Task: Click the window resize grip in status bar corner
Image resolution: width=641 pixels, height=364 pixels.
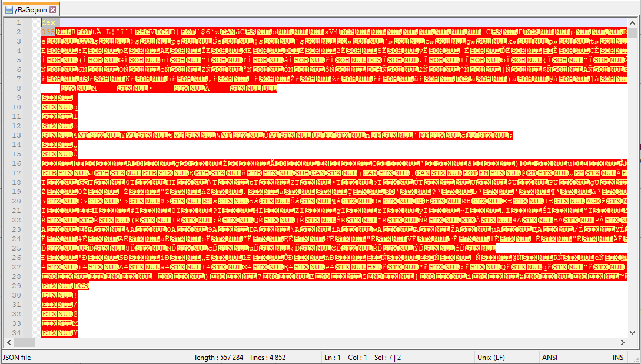Action: click(x=636, y=359)
